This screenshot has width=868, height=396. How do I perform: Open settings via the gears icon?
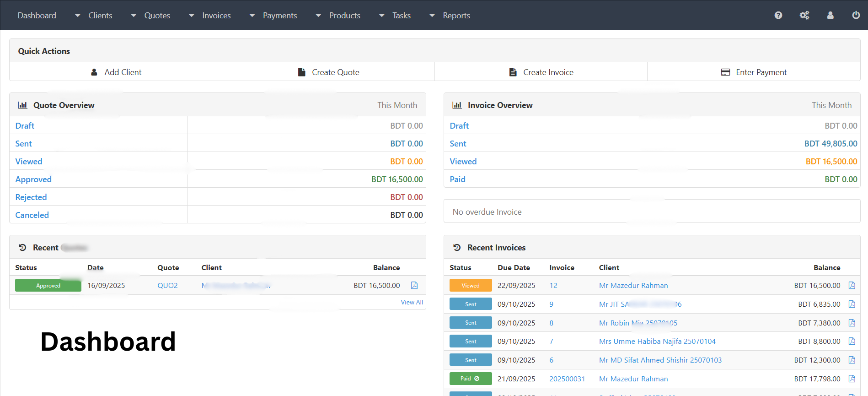click(804, 16)
